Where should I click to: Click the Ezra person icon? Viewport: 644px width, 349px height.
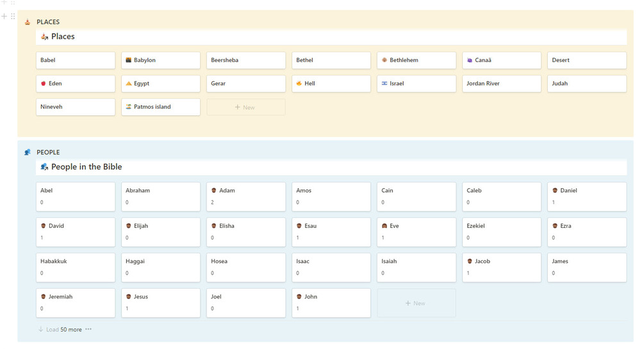pos(555,226)
